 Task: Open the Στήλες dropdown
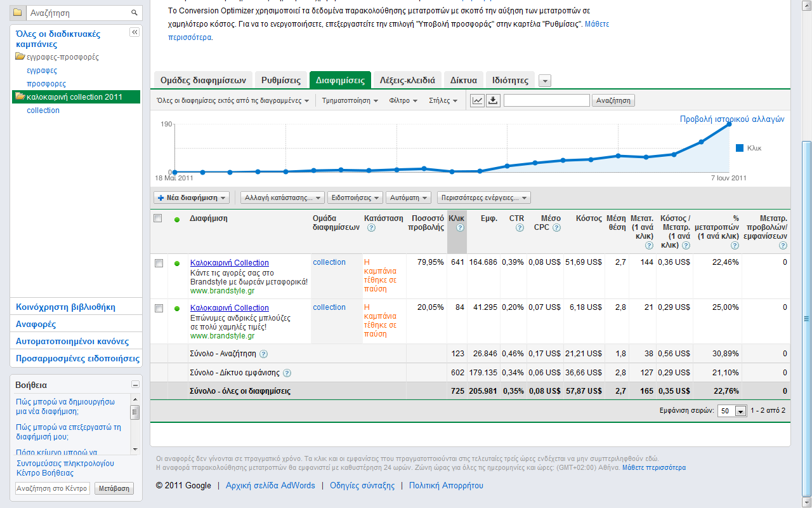[x=443, y=100]
